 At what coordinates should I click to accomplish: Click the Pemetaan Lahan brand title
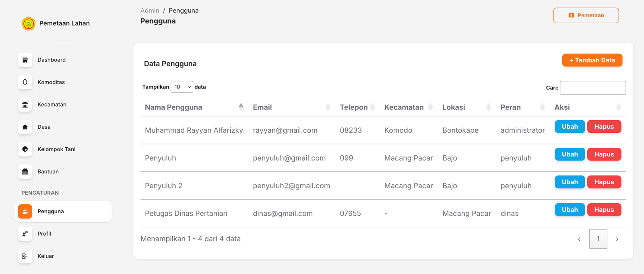click(64, 23)
